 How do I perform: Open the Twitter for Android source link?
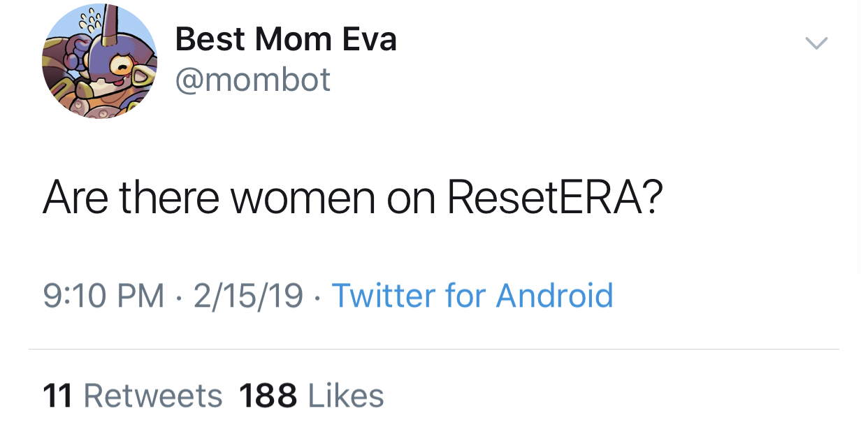coord(472,295)
